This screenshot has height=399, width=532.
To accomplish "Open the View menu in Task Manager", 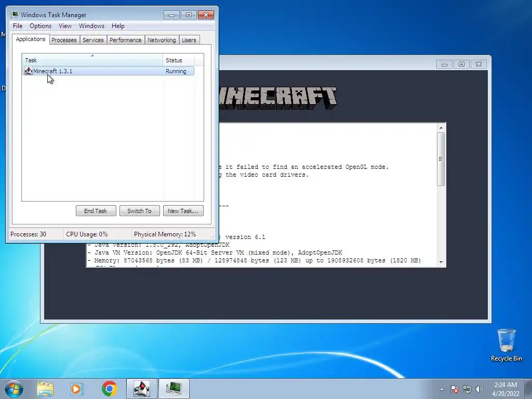I will pos(65,26).
